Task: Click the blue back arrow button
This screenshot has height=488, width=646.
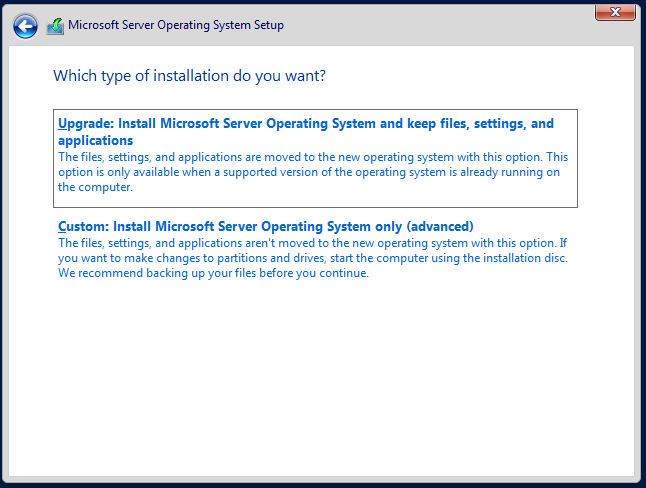Action: [x=25, y=26]
